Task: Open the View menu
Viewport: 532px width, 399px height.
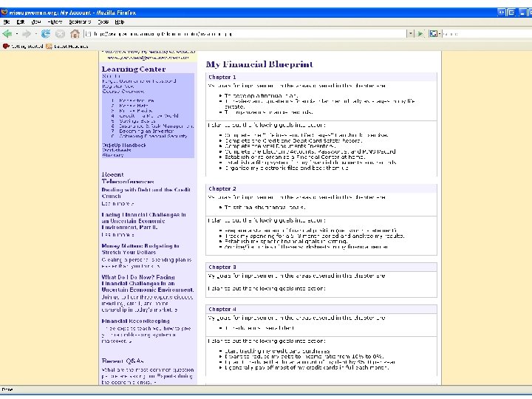Action: pos(35,21)
